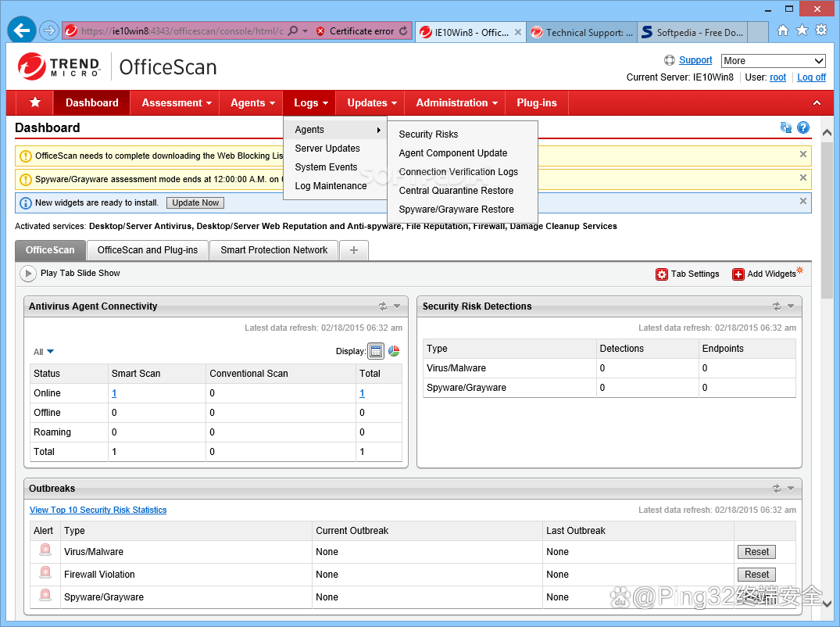840x627 pixels.
Task: Open the More dropdown box
Action: [x=773, y=60]
